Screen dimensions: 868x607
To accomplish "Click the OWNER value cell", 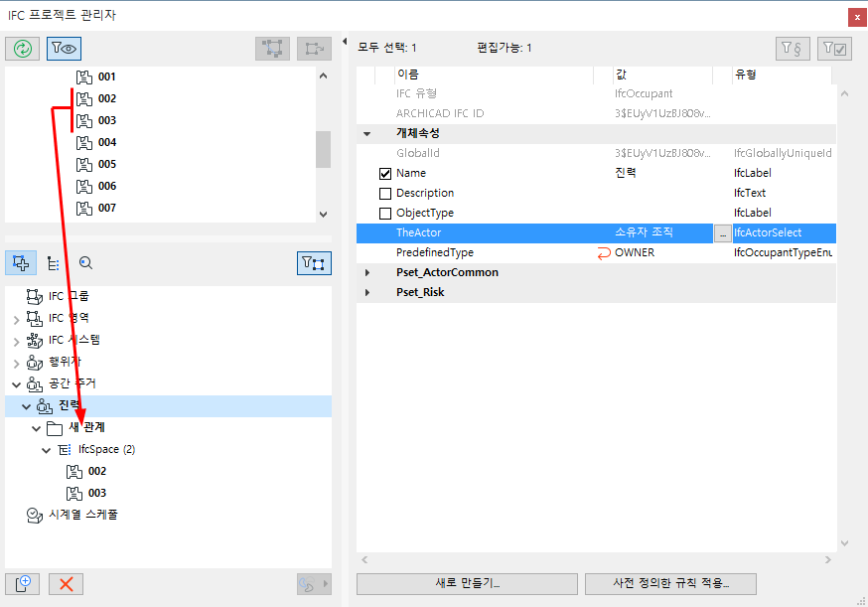I will coord(635,252).
